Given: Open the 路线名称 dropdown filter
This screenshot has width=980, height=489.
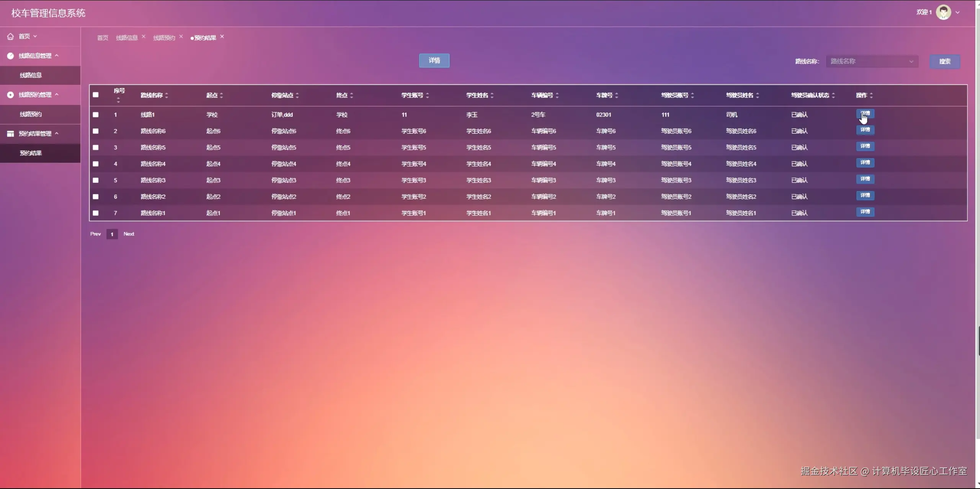Looking at the screenshot, I should tap(872, 61).
